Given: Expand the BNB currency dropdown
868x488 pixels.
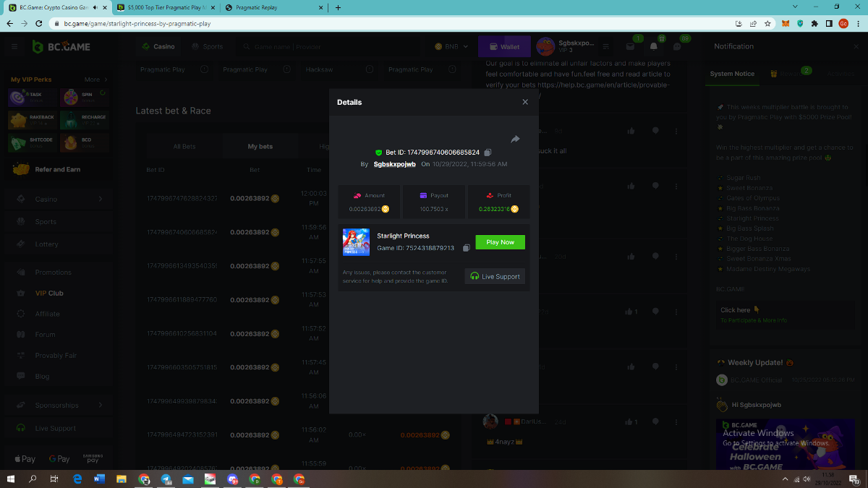Looking at the screenshot, I should (x=451, y=47).
